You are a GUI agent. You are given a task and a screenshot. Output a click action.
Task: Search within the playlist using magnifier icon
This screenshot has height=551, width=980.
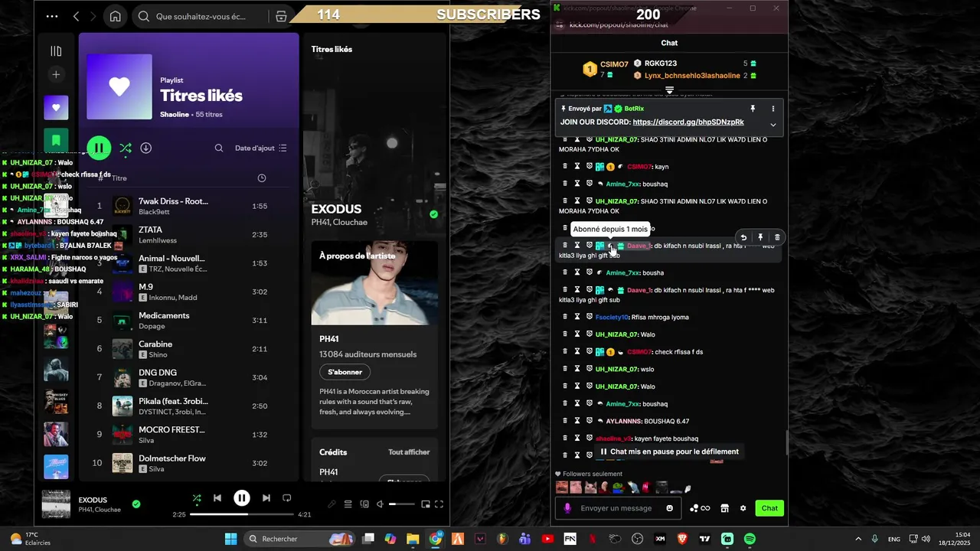tap(219, 148)
